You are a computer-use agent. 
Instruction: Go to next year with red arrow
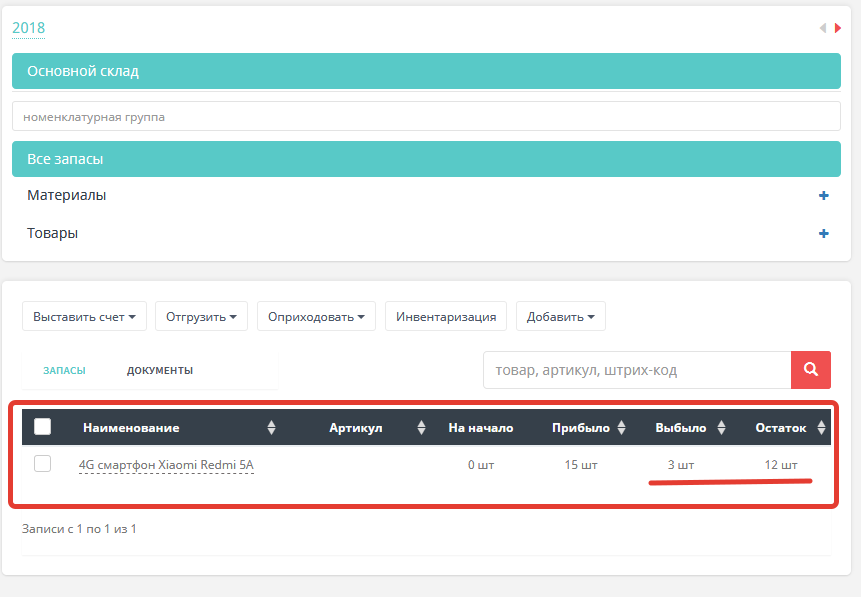click(x=838, y=28)
